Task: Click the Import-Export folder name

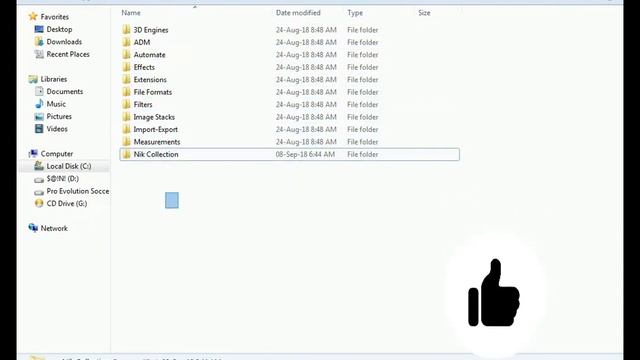Action: pyautogui.click(x=156, y=129)
